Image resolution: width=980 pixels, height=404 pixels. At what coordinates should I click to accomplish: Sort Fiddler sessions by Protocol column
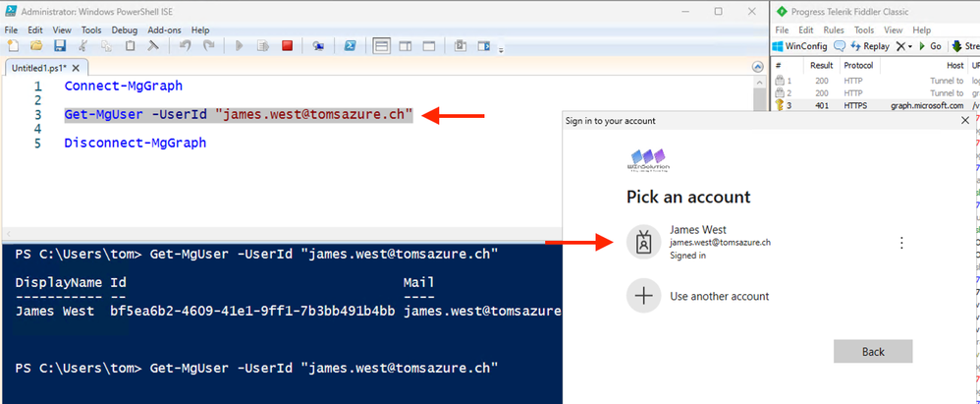tap(859, 65)
